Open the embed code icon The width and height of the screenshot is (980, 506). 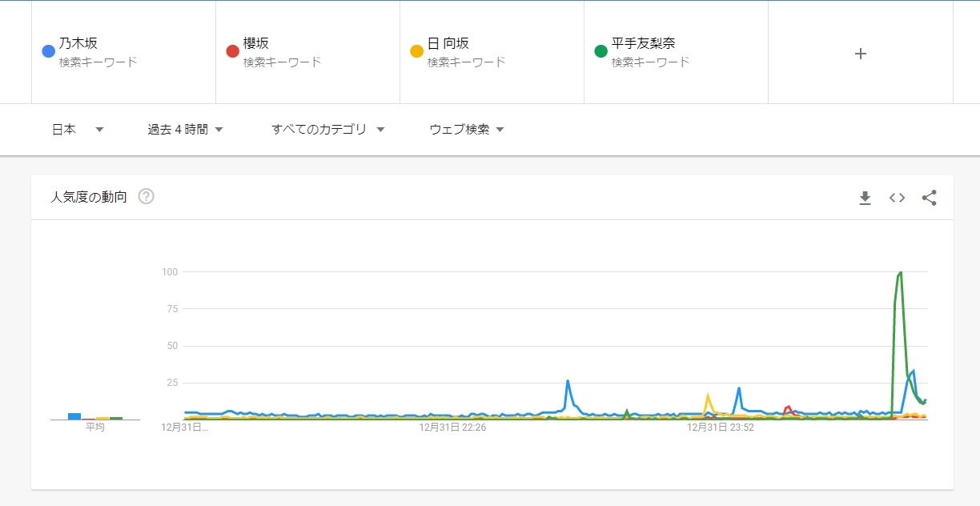(897, 198)
